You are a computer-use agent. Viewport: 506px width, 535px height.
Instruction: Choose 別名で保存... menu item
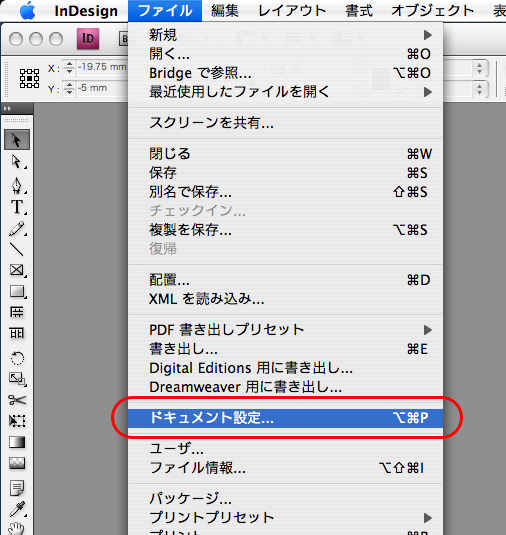point(286,192)
